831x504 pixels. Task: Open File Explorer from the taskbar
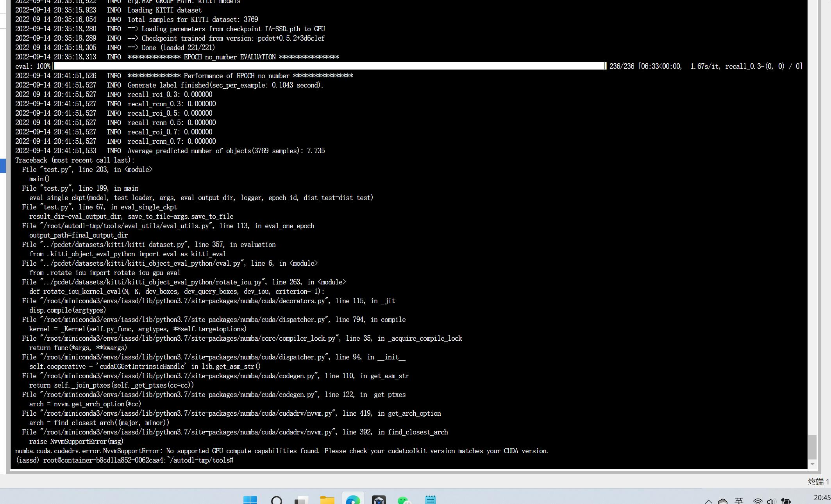tap(327, 500)
